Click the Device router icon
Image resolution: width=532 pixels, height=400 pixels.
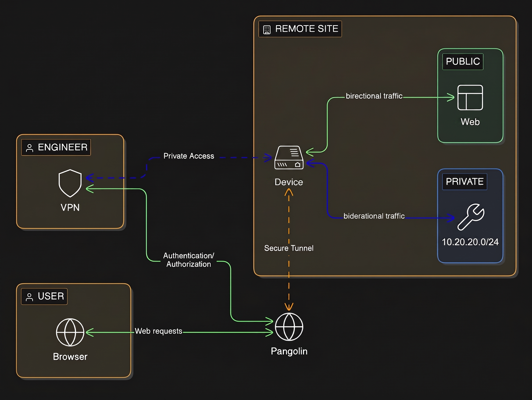coord(289,158)
